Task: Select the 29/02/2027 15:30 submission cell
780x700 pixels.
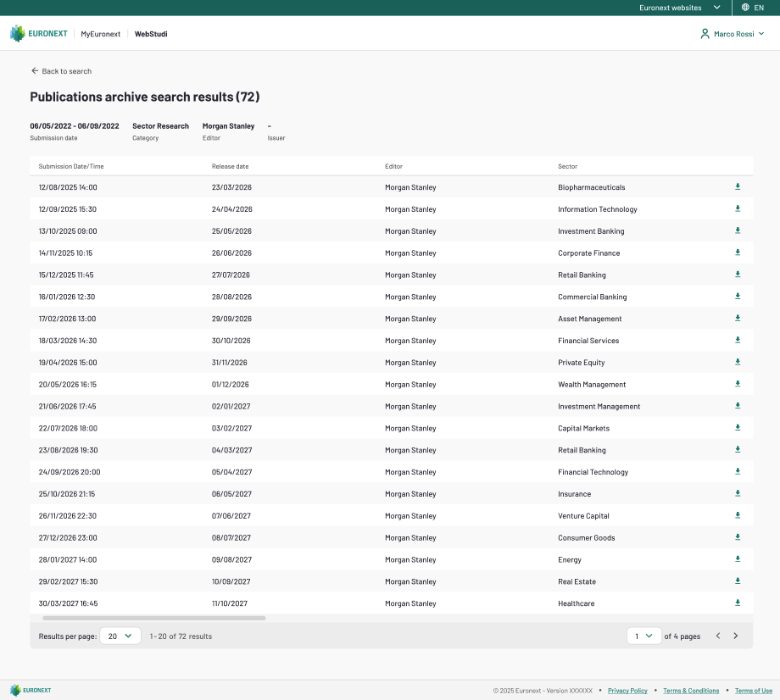Action: click(68, 581)
